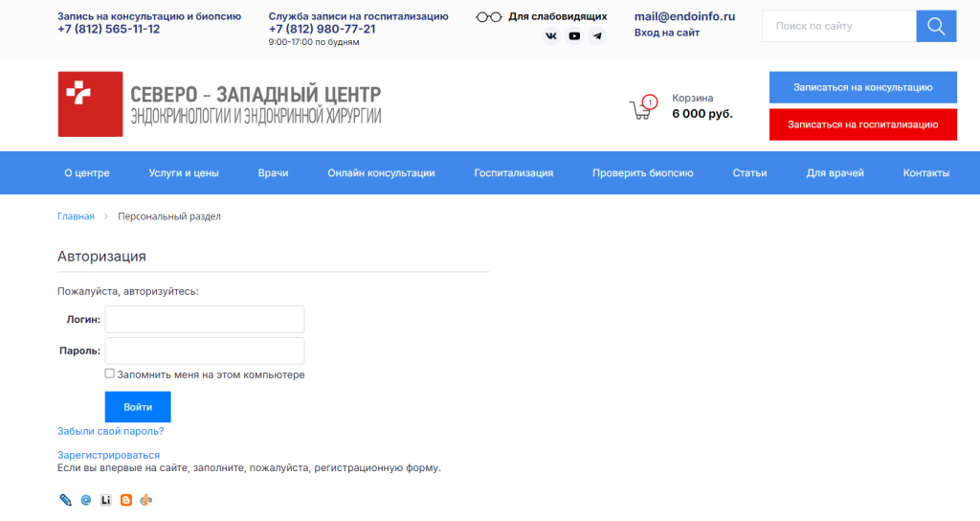This screenshot has height=521, width=980.
Task: Click 'Корзина' cart label
Action: click(693, 98)
